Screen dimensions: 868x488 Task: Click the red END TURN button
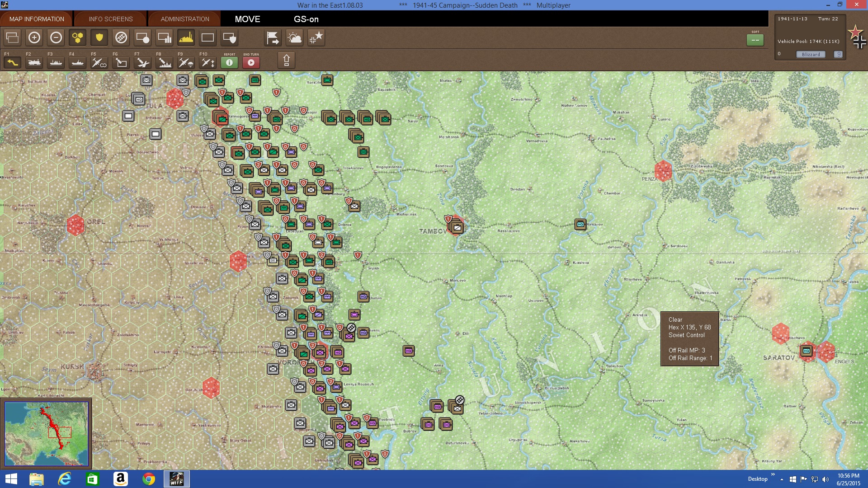pos(251,62)
